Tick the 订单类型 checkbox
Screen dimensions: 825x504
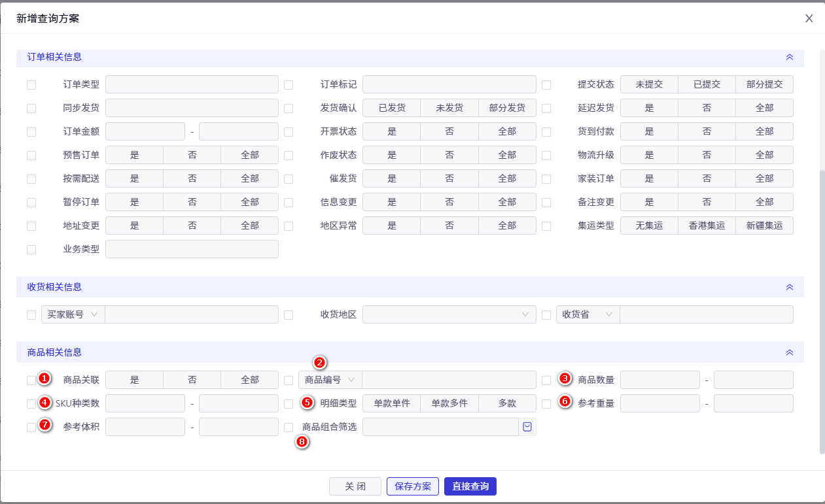[31, 85]
